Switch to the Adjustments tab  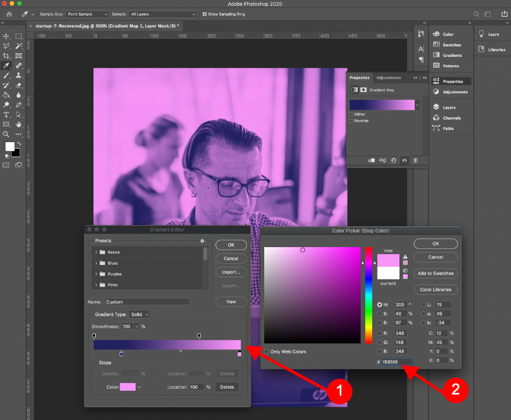tap(388, 77)
